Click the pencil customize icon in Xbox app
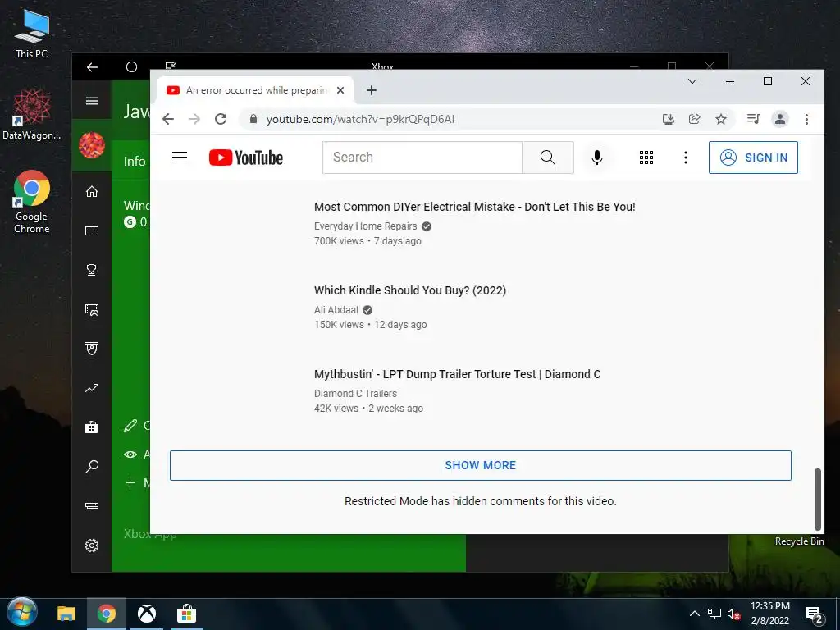840x630 pixels. click(x=130, y=426)
